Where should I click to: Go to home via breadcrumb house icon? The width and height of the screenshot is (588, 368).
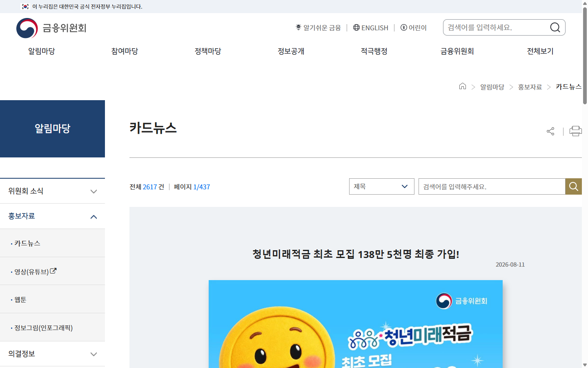click(x=463, y=86)
